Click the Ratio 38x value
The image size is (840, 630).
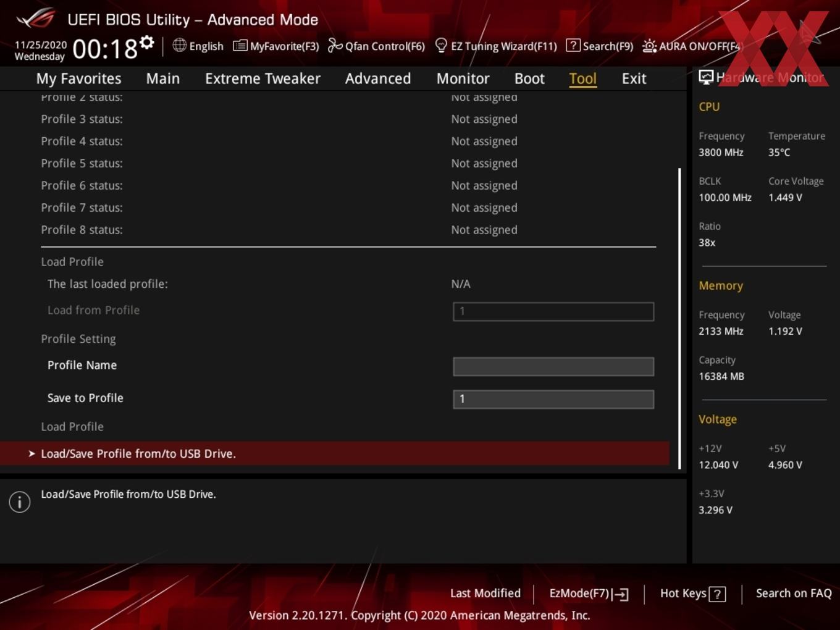(x=707, y=243)
